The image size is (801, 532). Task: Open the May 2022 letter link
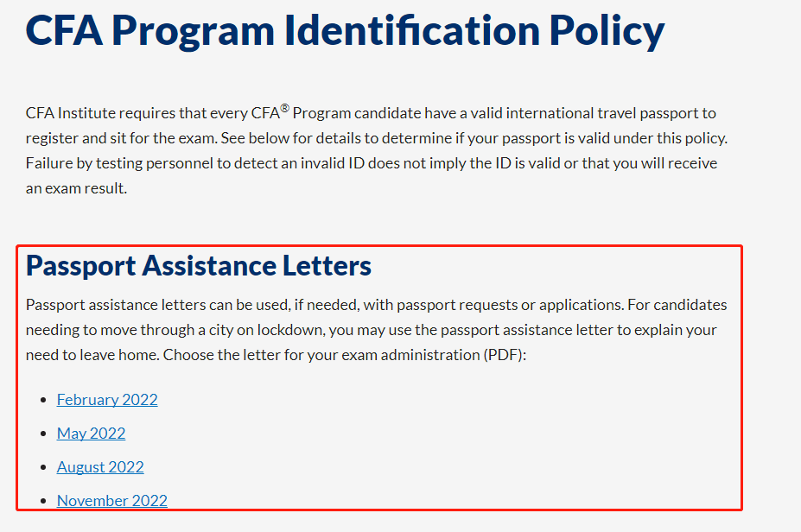[x=91, y=434]
